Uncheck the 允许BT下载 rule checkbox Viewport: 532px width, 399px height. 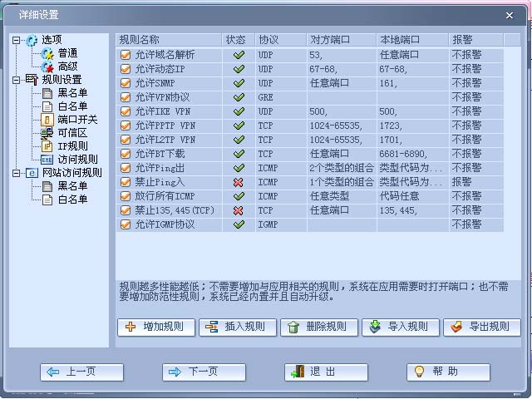(126, 154)
